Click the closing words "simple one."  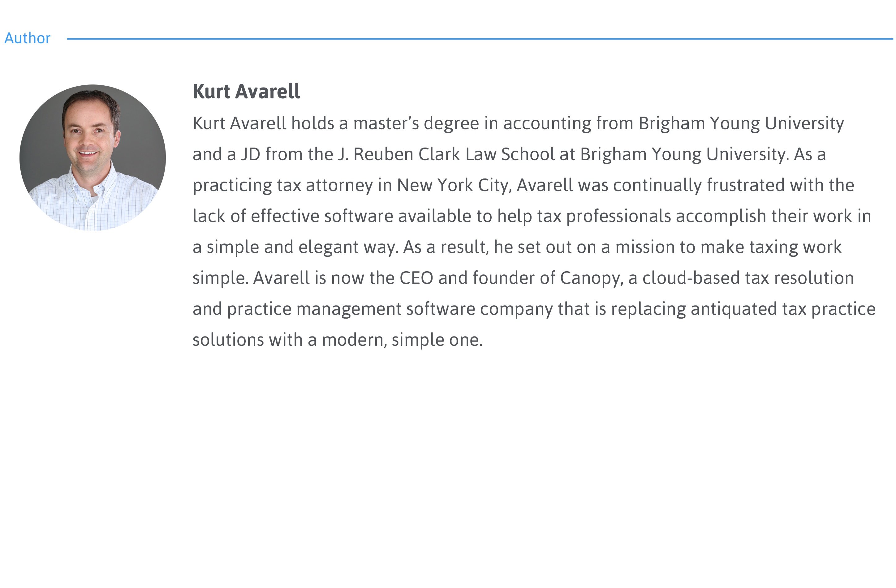(437, 340)
